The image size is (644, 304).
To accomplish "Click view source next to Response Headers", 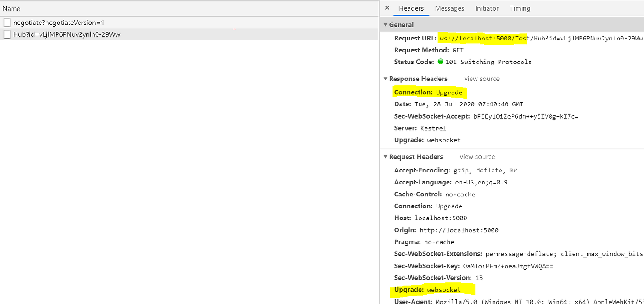I will pos(482,79).
